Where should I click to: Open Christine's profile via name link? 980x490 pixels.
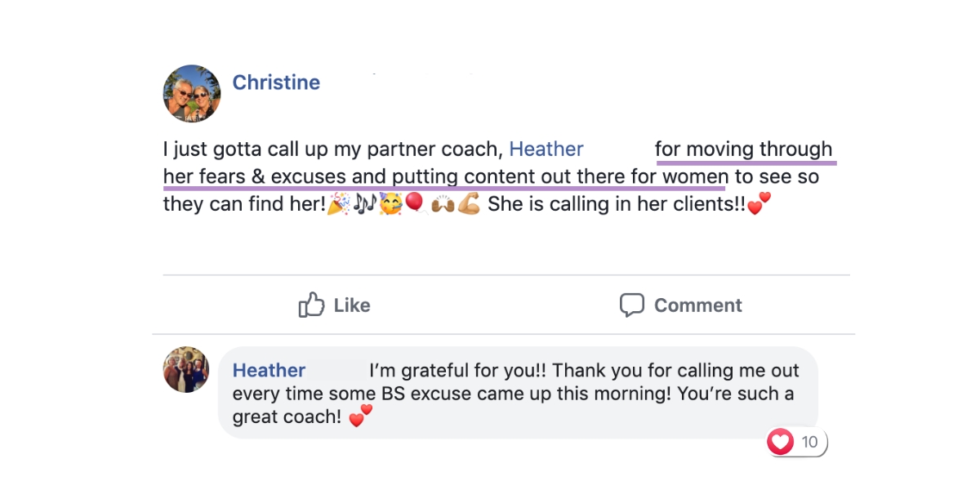276,82
